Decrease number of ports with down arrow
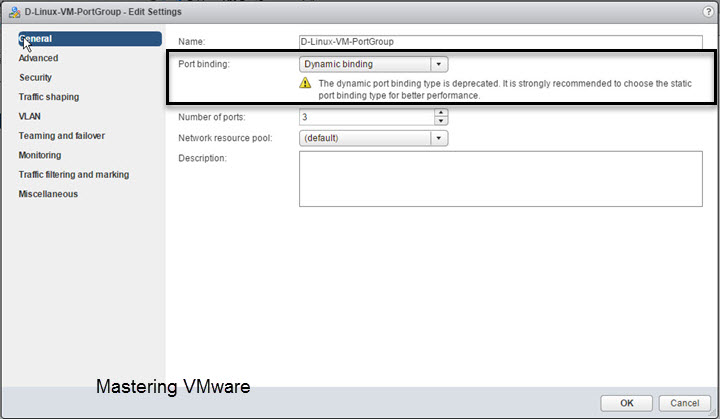 coord(441,121)
